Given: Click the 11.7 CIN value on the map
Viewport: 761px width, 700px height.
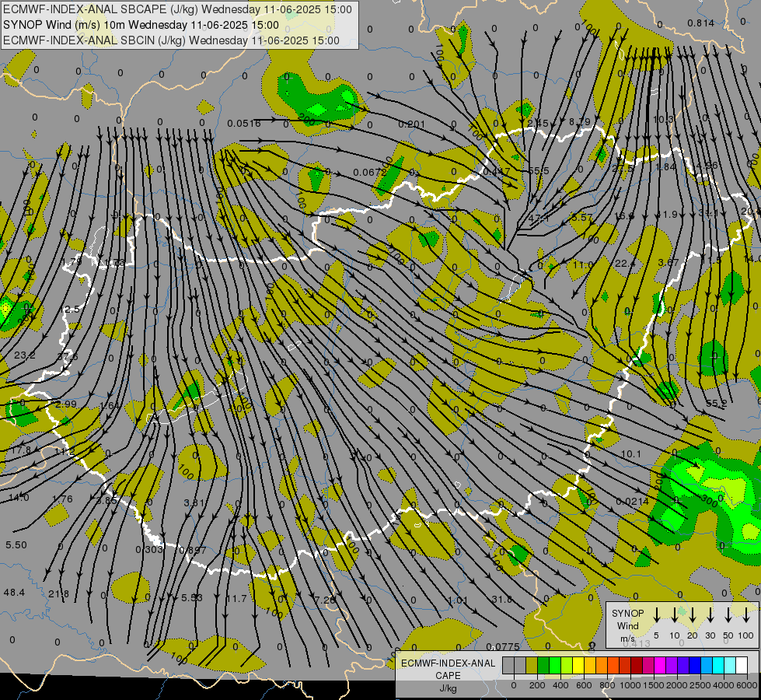Looking at the screenshot, I should pos(236,598).
